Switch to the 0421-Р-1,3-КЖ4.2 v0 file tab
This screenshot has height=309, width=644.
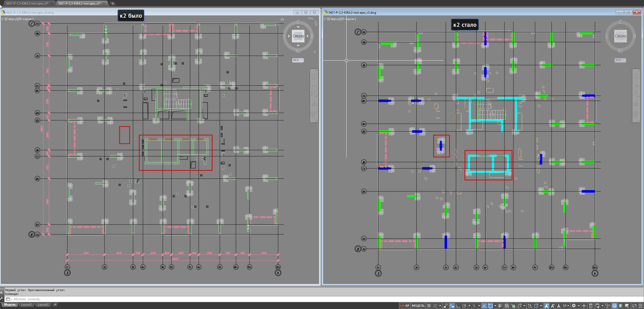27,3
